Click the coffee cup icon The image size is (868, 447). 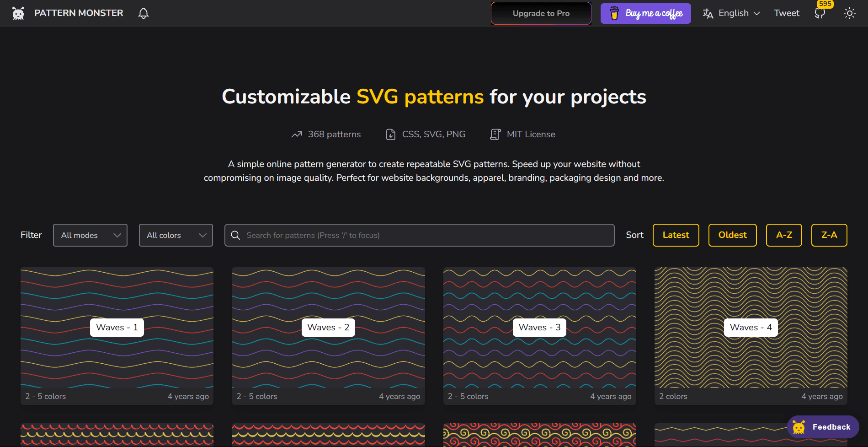(x=613, y=13)
